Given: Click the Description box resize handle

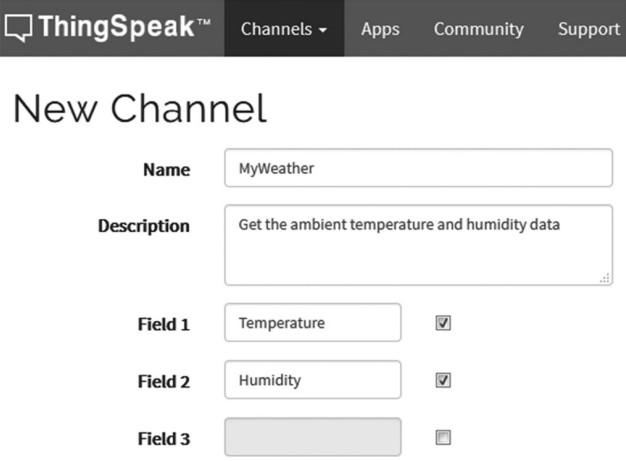Looking at the screenshot, I should click(606, 279).
